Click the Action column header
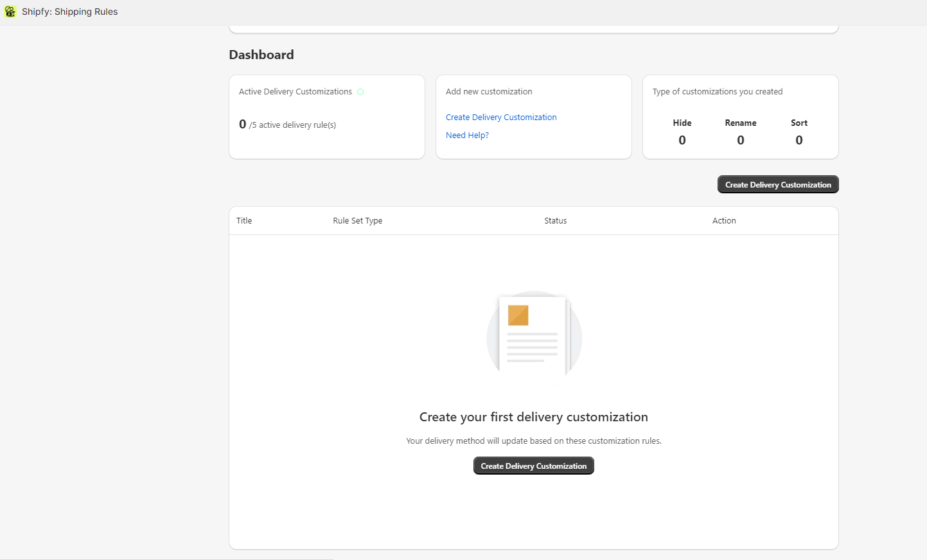This screenshot has width=927, height=560. tap(724, 220)
